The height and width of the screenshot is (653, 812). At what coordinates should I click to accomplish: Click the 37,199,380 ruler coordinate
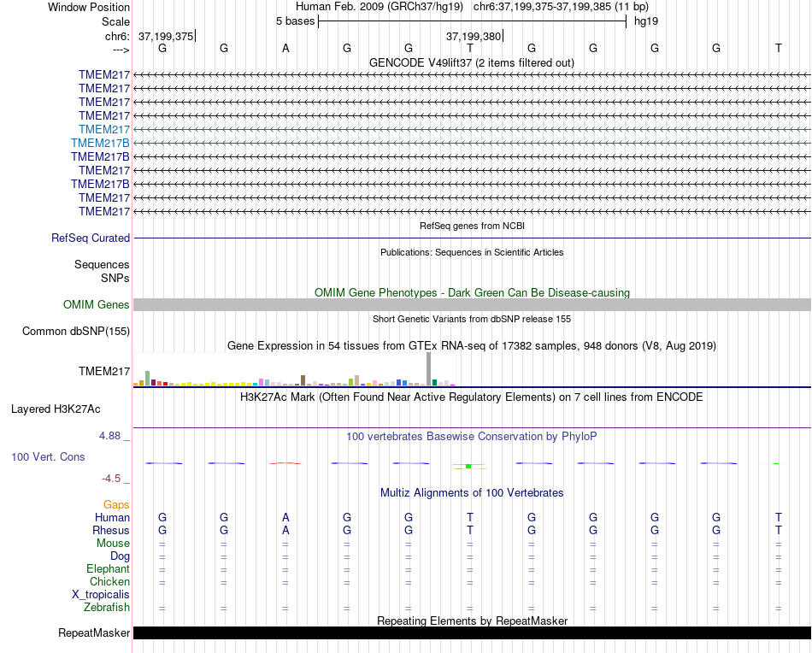(474, 36)
